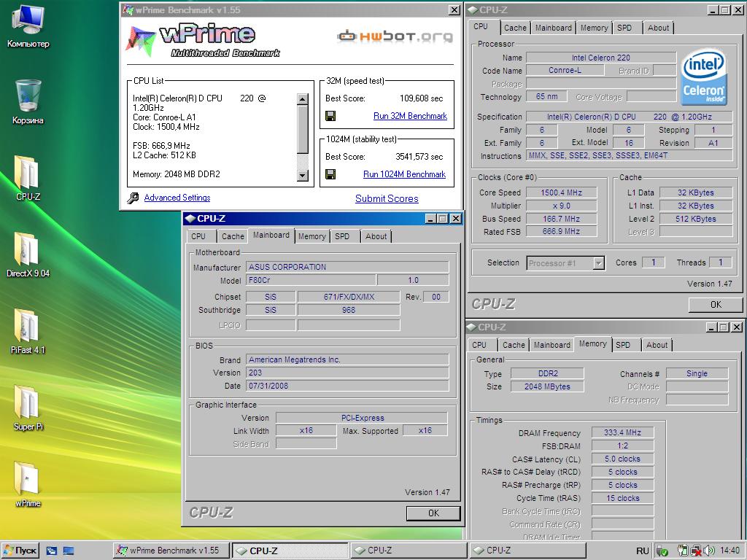Run the 32M benchmark
The image size is (747, 560).
click(410, 116)
